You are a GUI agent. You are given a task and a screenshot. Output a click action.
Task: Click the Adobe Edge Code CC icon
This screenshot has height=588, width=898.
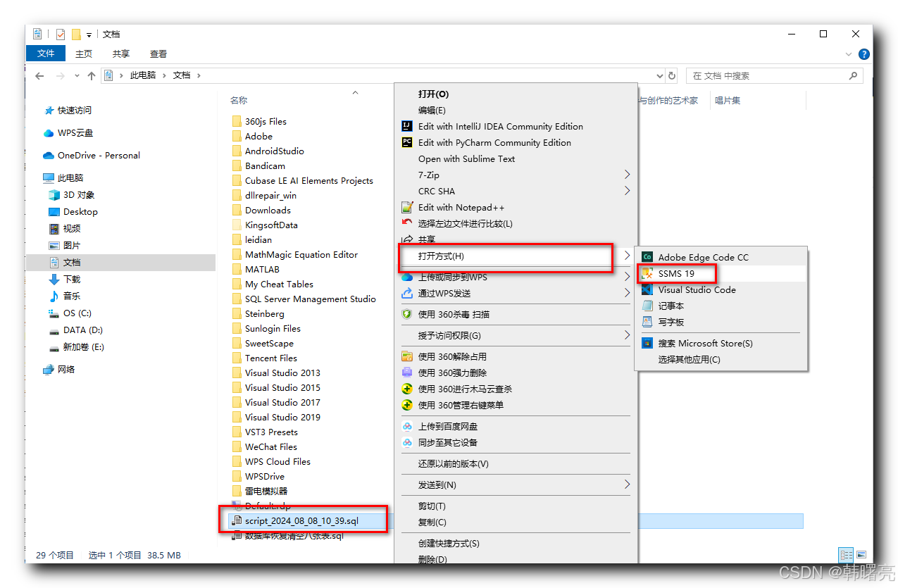point(647,257)
